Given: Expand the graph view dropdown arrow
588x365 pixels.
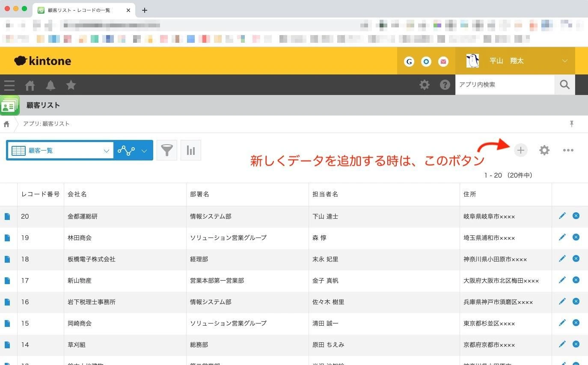Looking at the screenshot, I should tap(144, 151).
